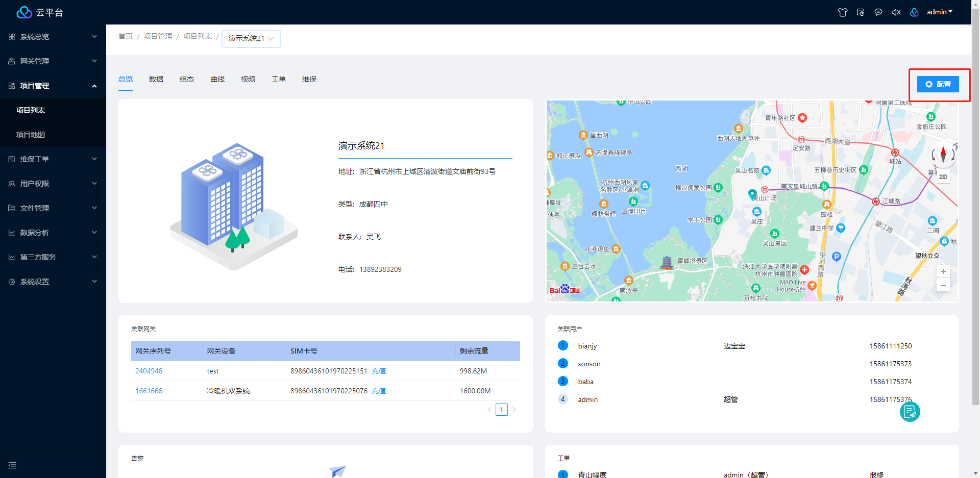
Task: Click phone number 15861175374
Action: click(x=891, y=382)
